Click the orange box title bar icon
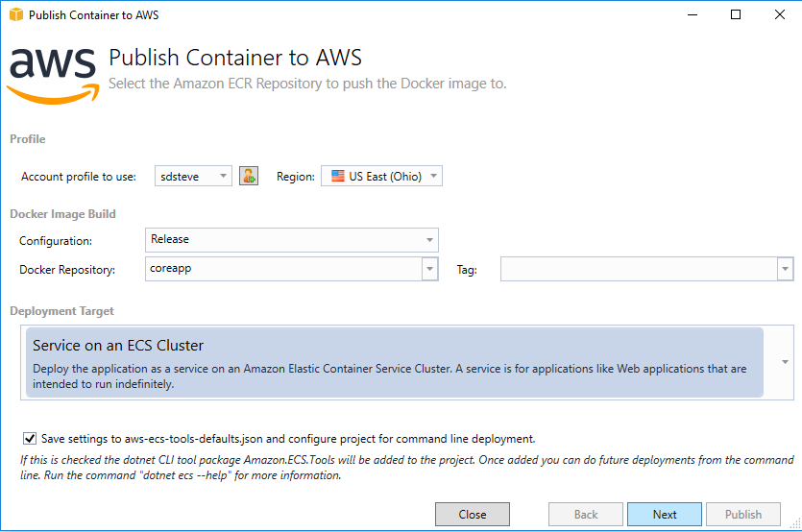Screen dimensions: 802x532 point(16,14)
